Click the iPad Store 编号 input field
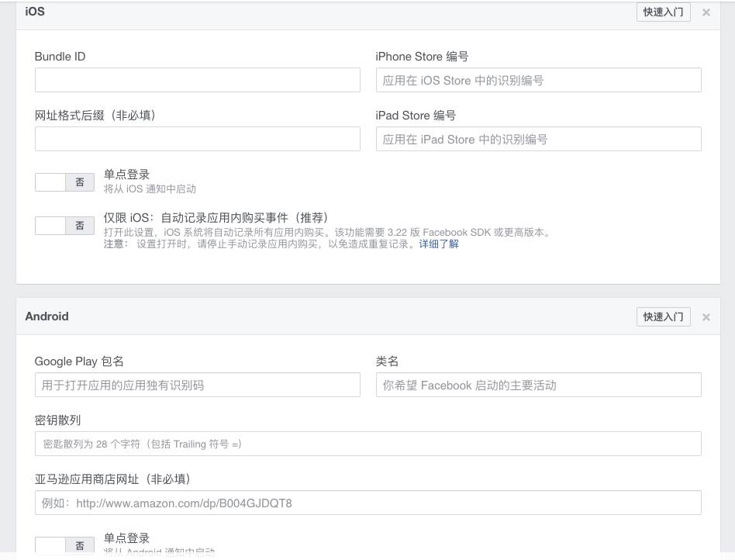Screen dimensions: 735x560 tap(538, 139)
